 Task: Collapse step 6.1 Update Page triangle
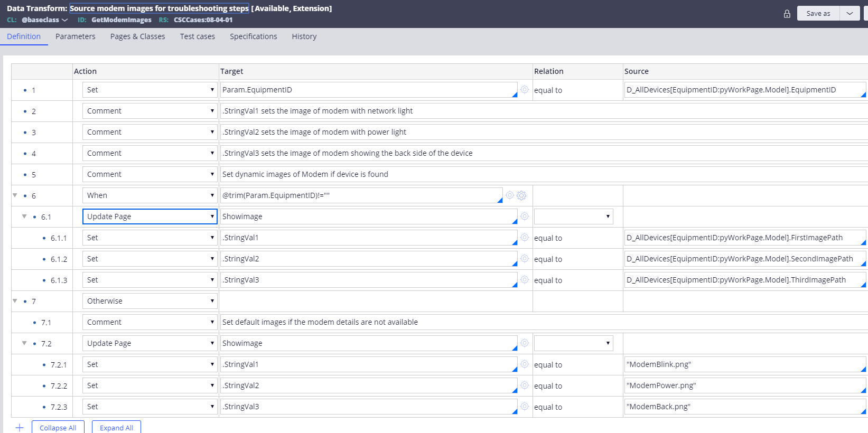(24, 216)
